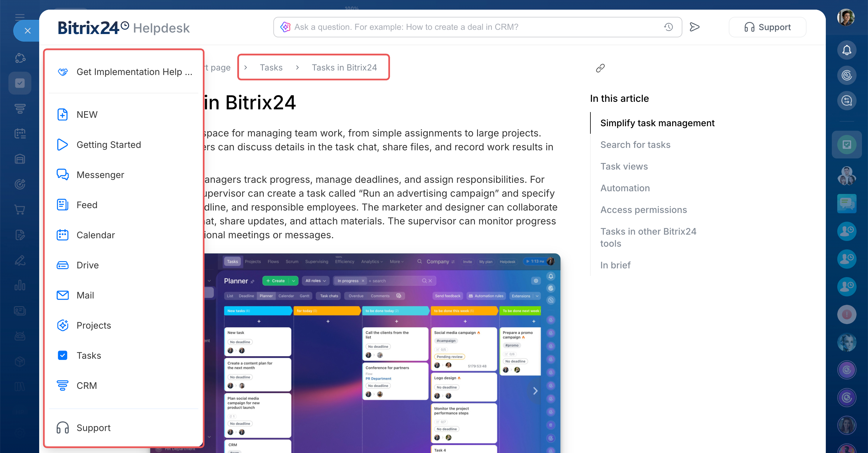Screen dimensions: 868x453
Task: Open question history clock icon in search field
Action: 668,27
